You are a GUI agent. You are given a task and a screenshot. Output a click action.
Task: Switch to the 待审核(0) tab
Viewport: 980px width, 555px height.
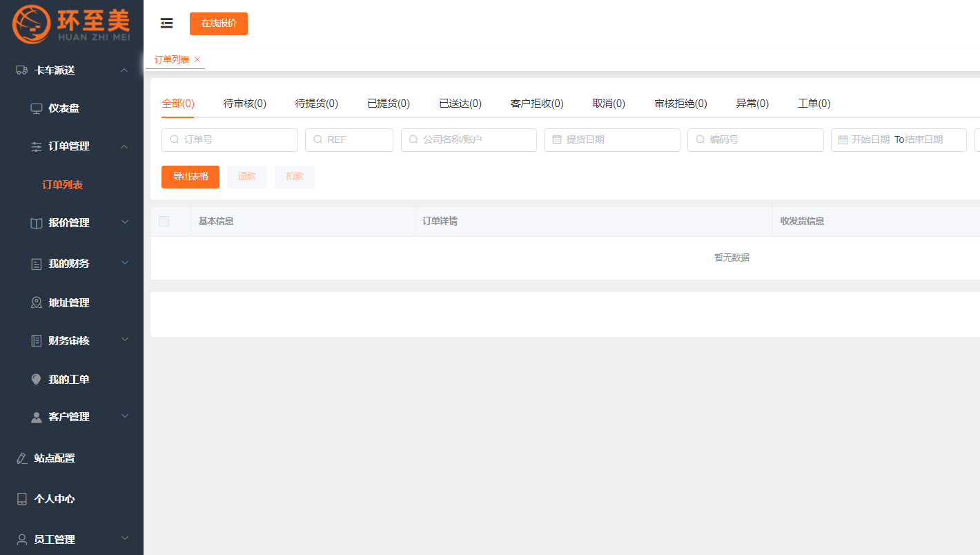click(244, 104)
